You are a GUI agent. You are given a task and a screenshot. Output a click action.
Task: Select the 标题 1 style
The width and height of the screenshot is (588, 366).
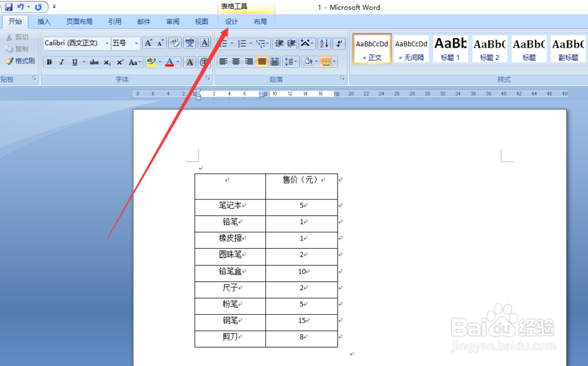click(x=450, y=48)
